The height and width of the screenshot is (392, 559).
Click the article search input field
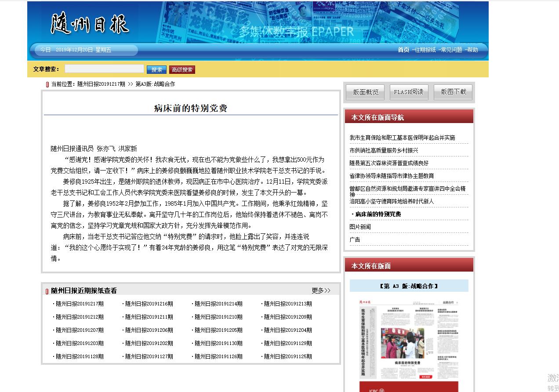(104, 69)
